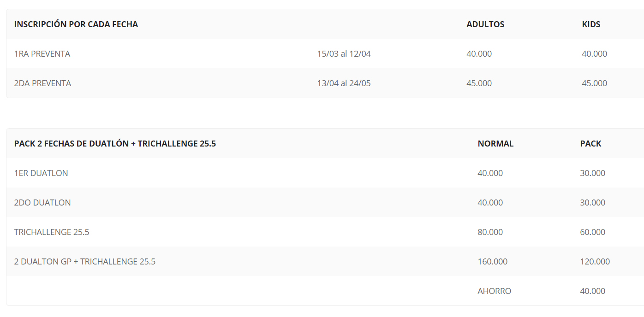Click the NORMAL column header
The image size is (644, 317).
(x=495, y=144)
